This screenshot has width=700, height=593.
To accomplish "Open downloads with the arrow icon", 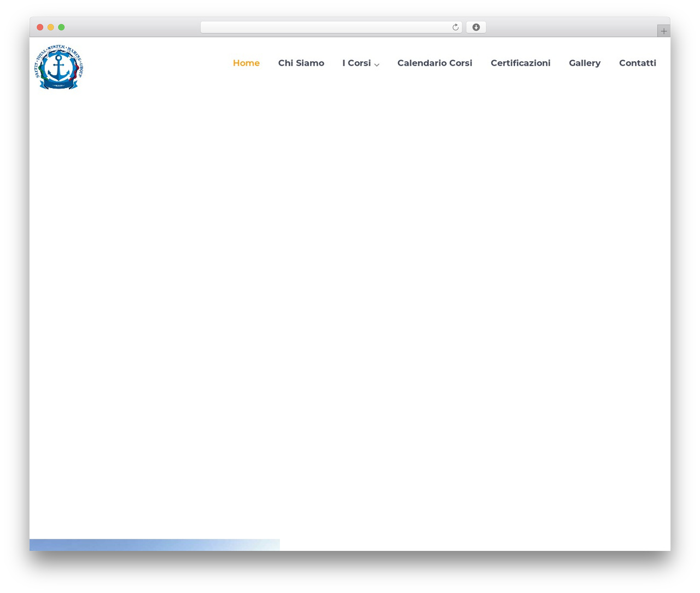I will point(476,27).
